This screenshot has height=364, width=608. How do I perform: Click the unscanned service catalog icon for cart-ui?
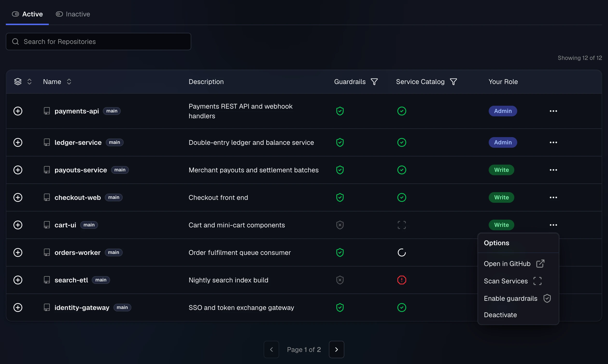pyautogui.click(x=401, y=225)
